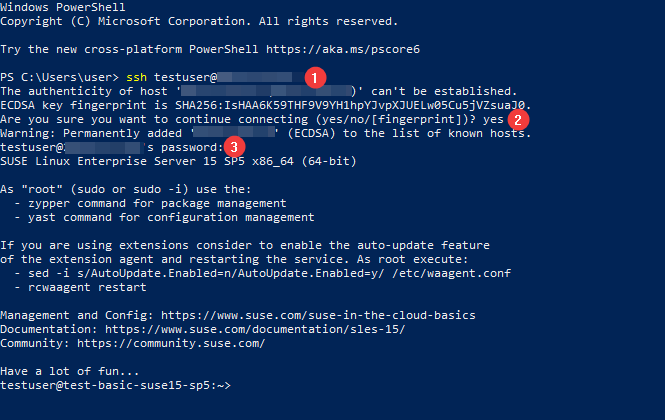Click the red circle marker numbered 2
665x420 pixels.
(x=517, y=118)
